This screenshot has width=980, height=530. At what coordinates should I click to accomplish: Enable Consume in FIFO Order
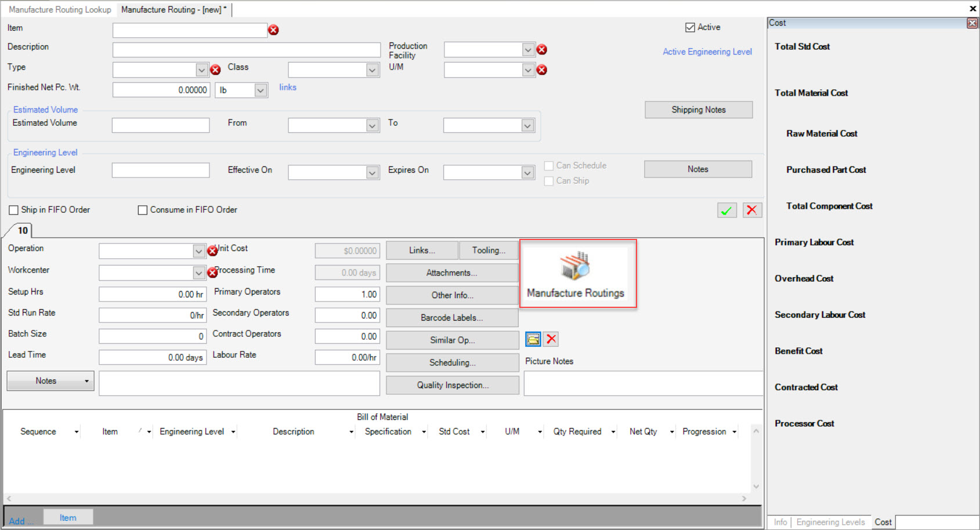(142, 210)
